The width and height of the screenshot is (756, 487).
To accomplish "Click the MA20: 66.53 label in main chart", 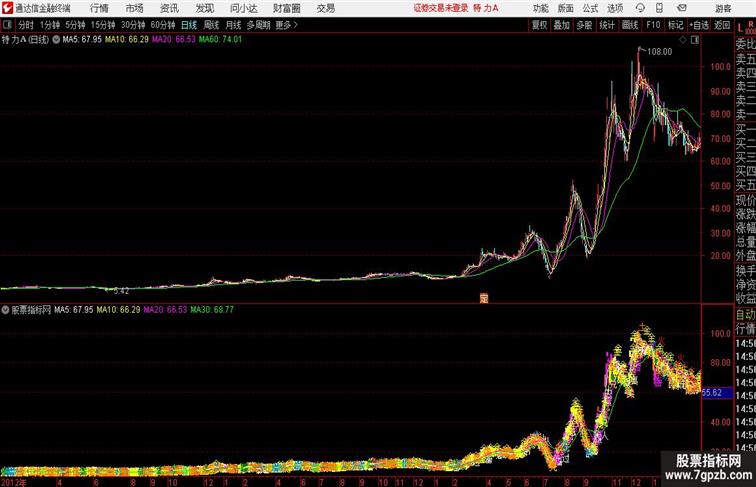I will point(174,40).
